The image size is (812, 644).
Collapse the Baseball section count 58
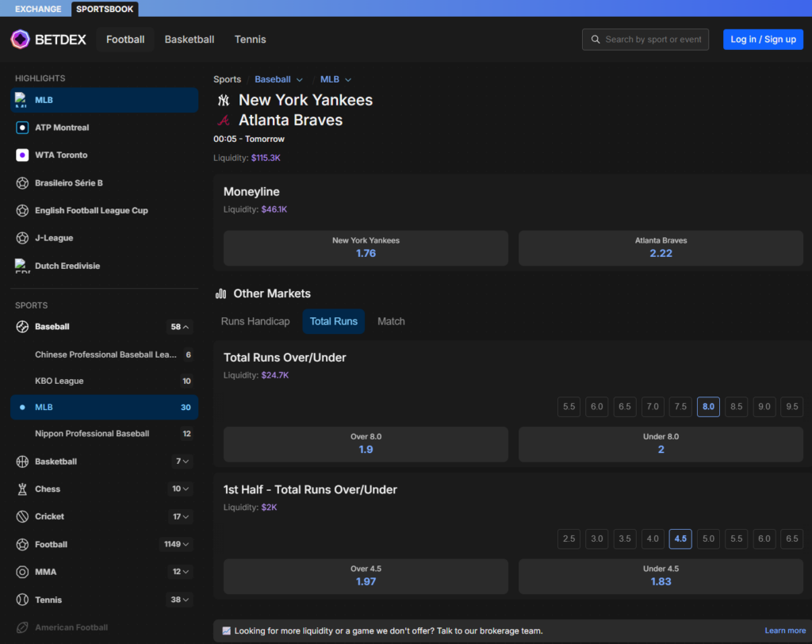(180, 327)
